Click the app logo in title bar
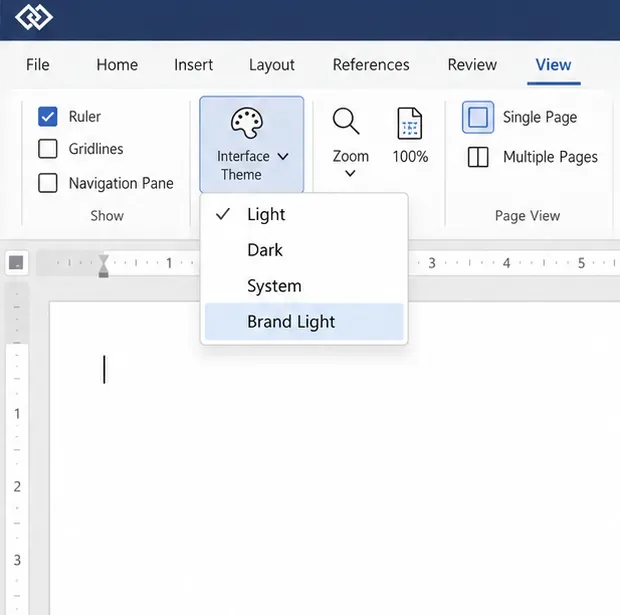620x615 pixels. (x=34, y=17)
